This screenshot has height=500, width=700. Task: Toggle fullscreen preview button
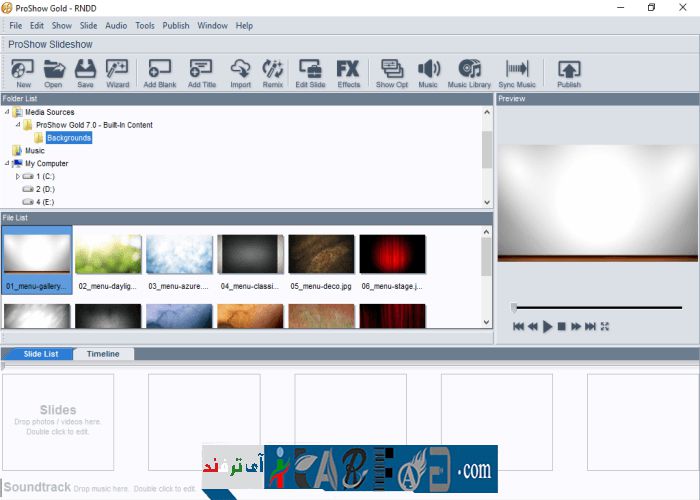point(605,326)
